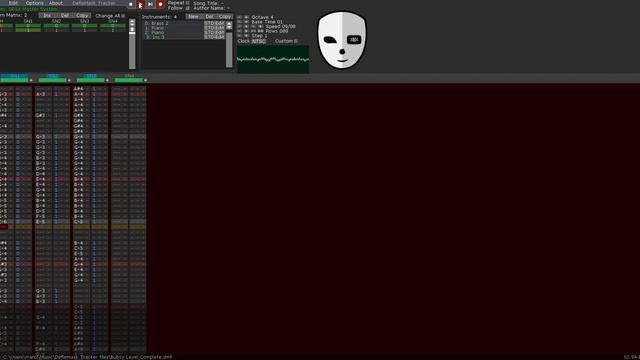Viewport: 640px width, 360px height.
Task: Select instrument 1: Piano
Action: point(174,28)
